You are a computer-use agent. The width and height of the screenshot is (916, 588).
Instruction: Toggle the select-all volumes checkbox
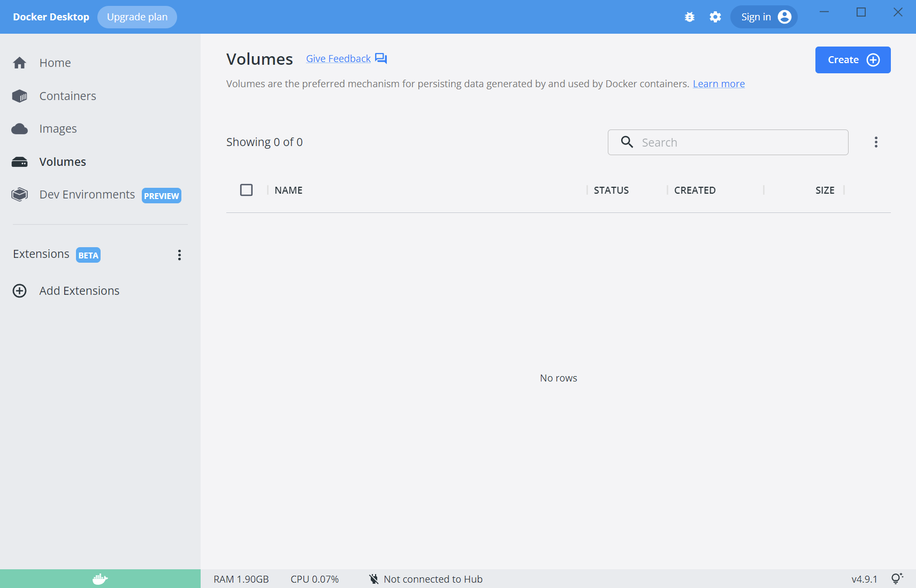click(247, 190)
